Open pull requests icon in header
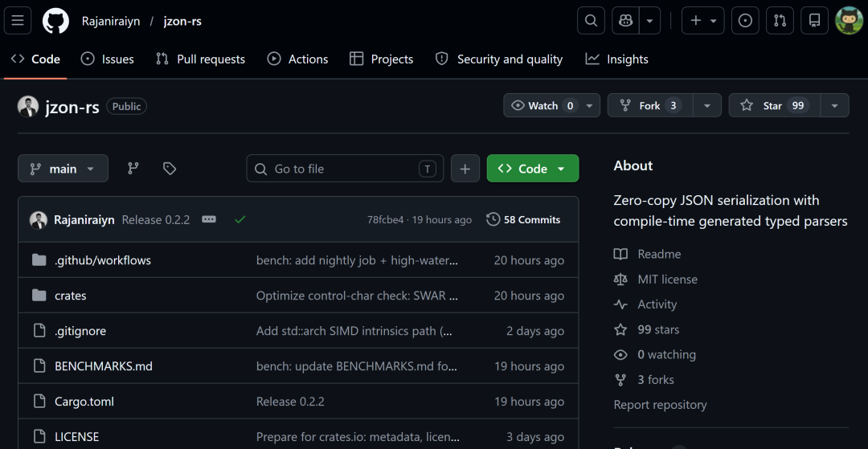This screenshot has width=868, height=449. 780,21
